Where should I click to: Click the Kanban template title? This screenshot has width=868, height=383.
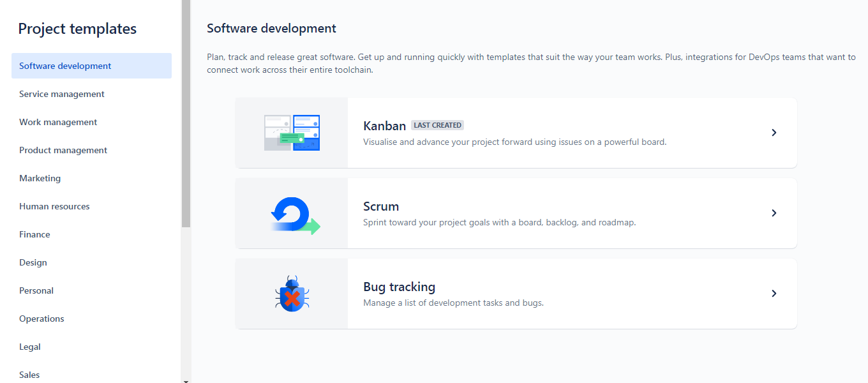[384, 126]
